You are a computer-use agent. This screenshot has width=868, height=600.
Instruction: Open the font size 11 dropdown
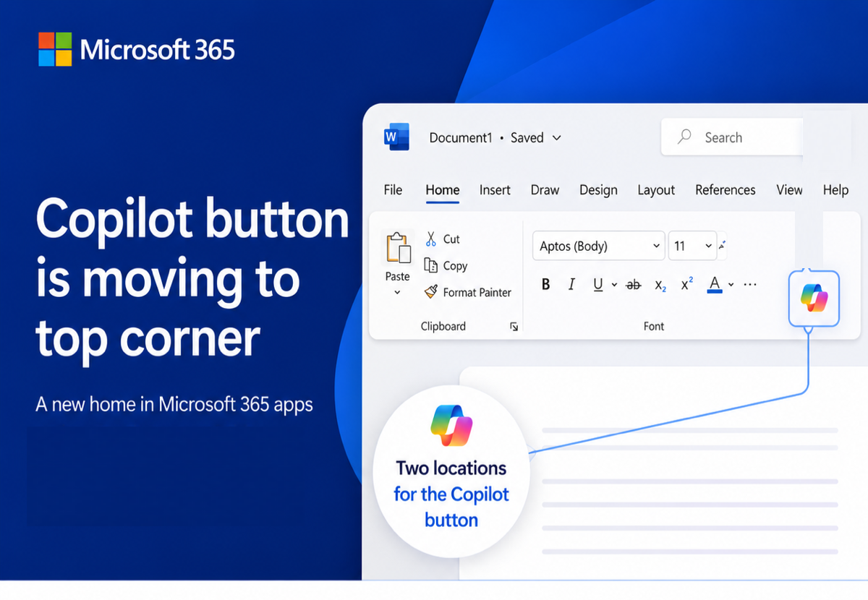692,246
